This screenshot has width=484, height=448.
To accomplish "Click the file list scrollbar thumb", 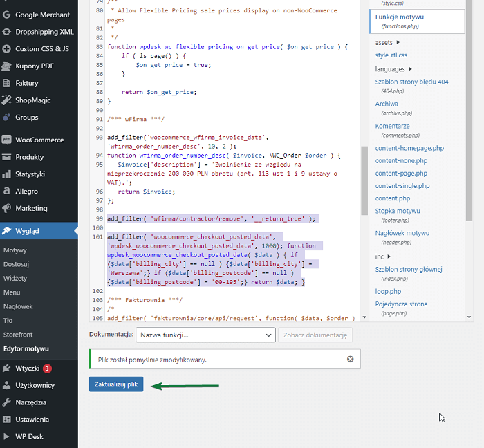I will coord(469,111).
